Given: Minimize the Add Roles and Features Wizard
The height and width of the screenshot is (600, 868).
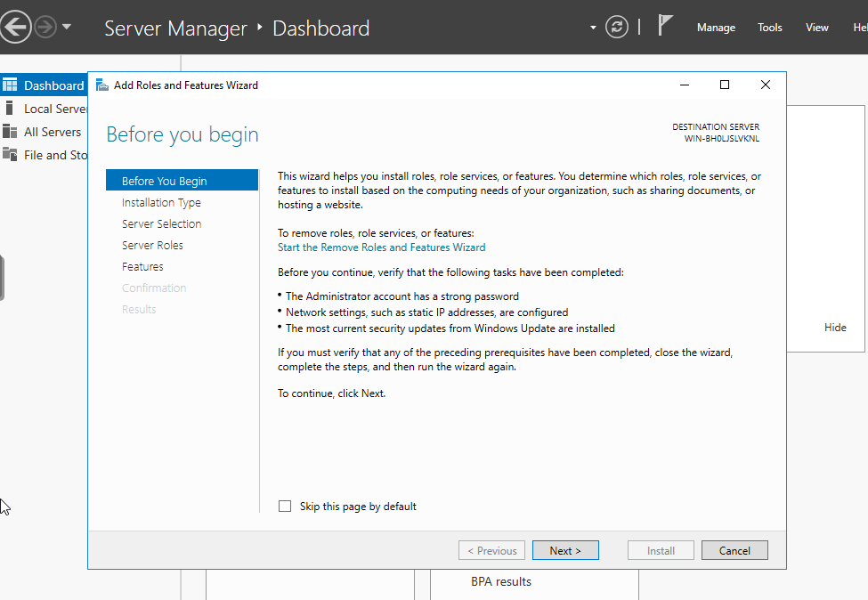Looking at the screenshot, I should coord(685,85).
